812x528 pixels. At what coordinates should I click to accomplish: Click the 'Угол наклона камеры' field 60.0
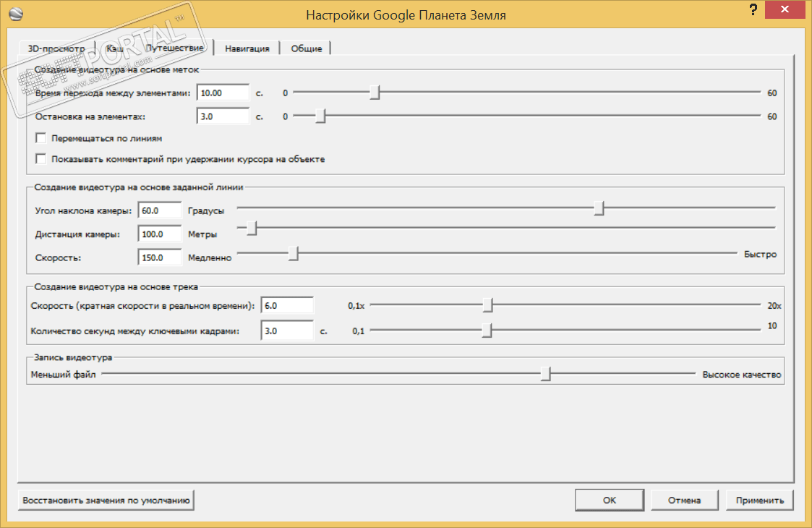(x=160, y=210)
